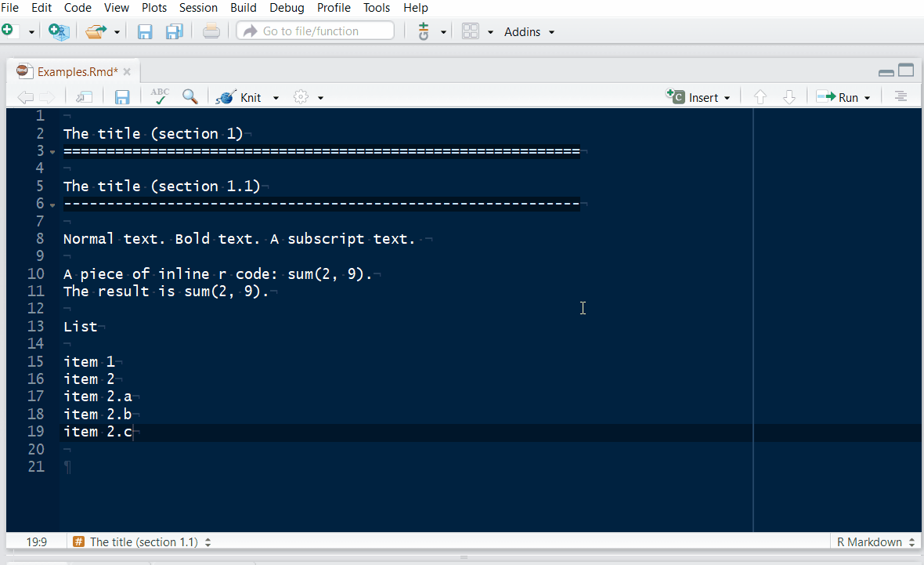Expand the Knit options dropdown arrow
The image size is (924, 565).
(x=276, y=98)
